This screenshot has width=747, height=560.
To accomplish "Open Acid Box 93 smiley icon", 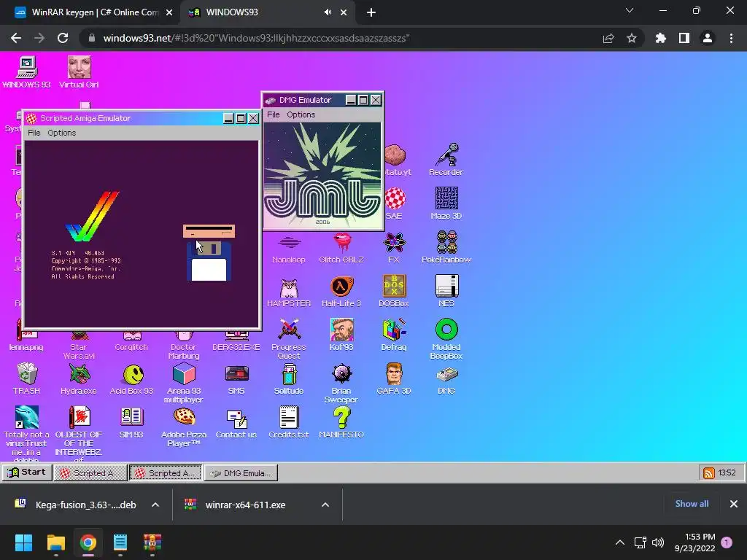I will point(131,378).
